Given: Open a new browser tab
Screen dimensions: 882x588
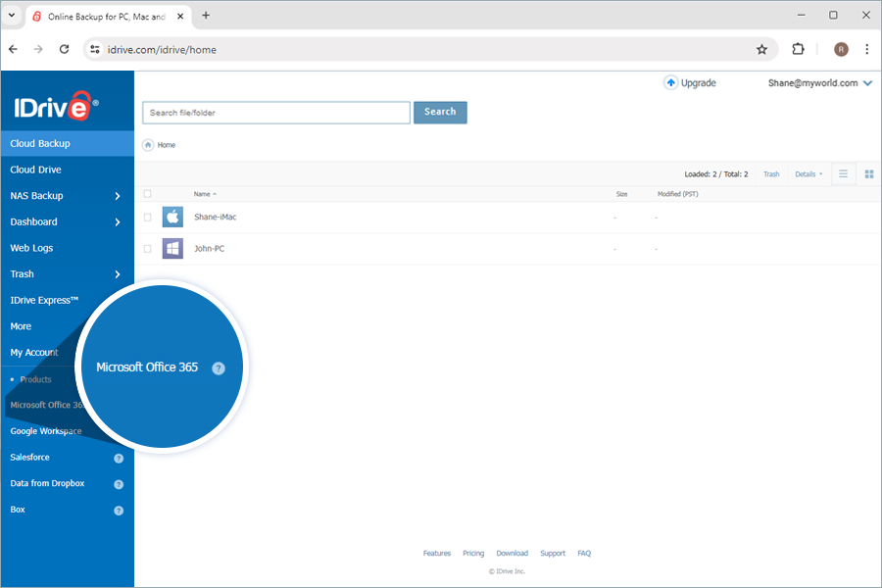Looking at the screenshot, I should (x=206, y=16).
